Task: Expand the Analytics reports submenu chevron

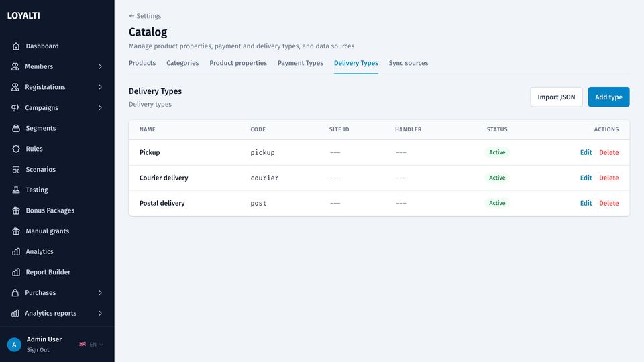Action: click(x=100, y=313)
